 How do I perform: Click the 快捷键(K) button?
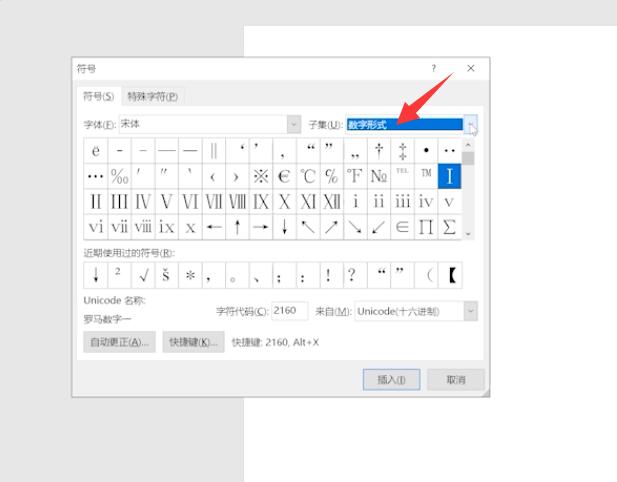click(x=193, y=342)
